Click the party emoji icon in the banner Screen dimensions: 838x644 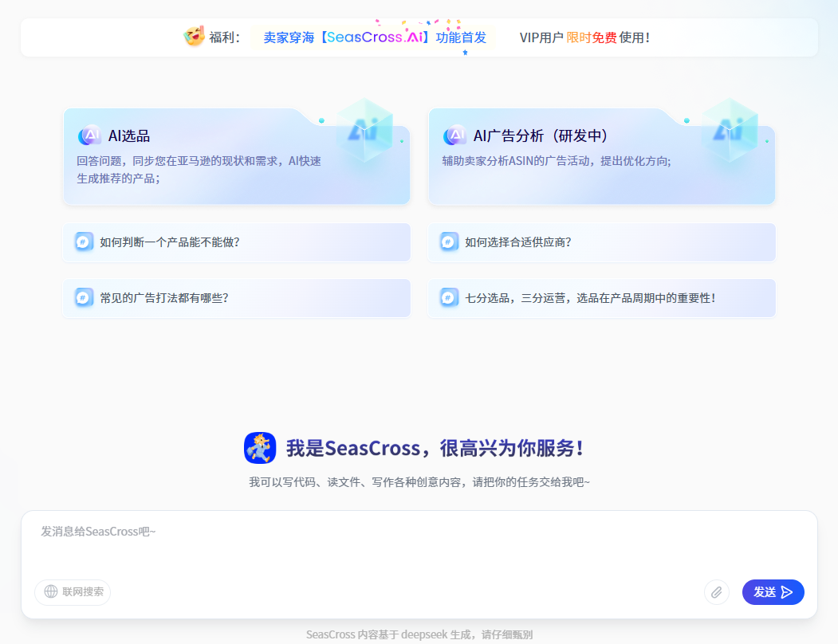pos(194,37)
